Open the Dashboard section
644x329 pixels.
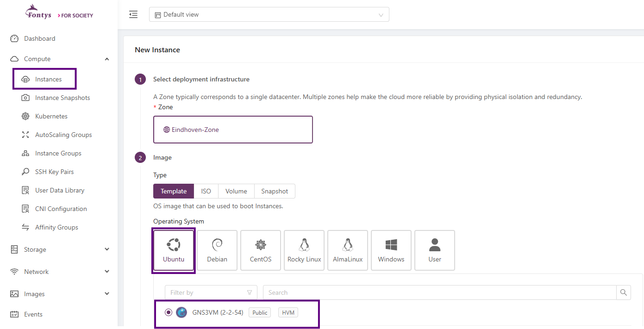[x=39, y=38]
